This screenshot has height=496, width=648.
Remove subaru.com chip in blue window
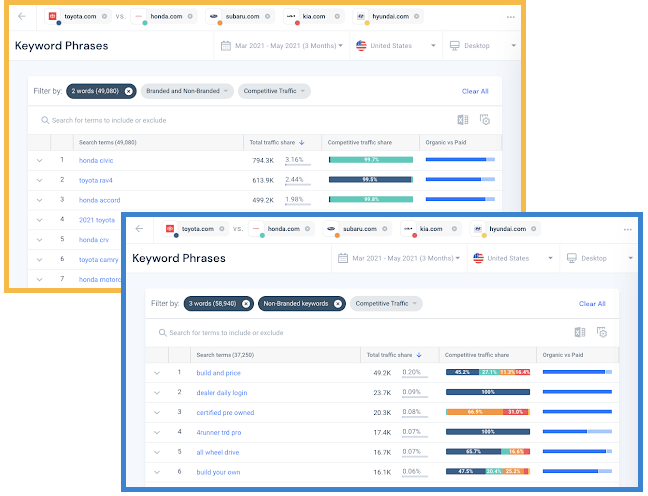point(385,229)
